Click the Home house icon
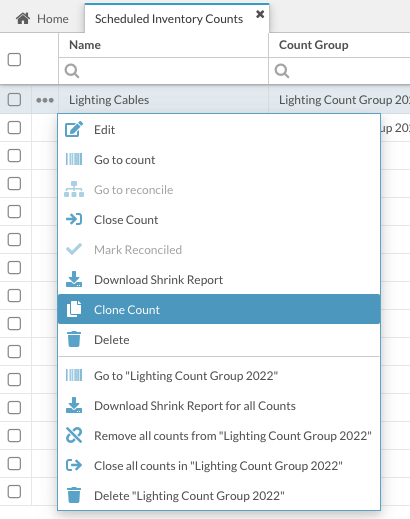The height and width of the screenshot is (519, 410). click(x=23, y=18)
